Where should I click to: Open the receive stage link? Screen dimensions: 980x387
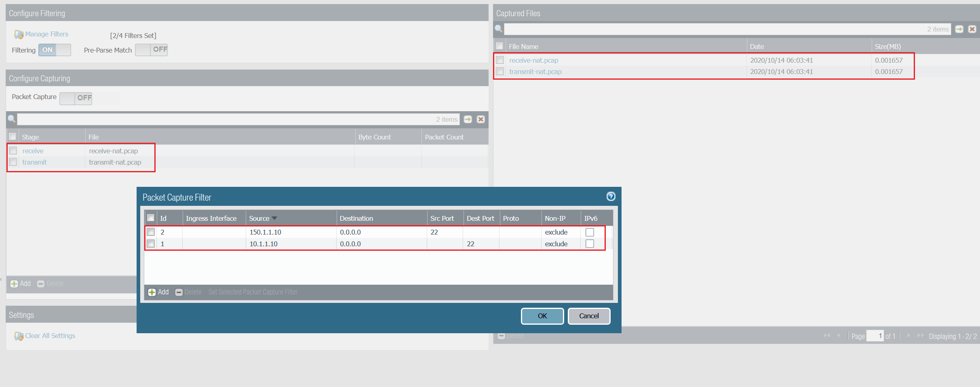point(33,151)
